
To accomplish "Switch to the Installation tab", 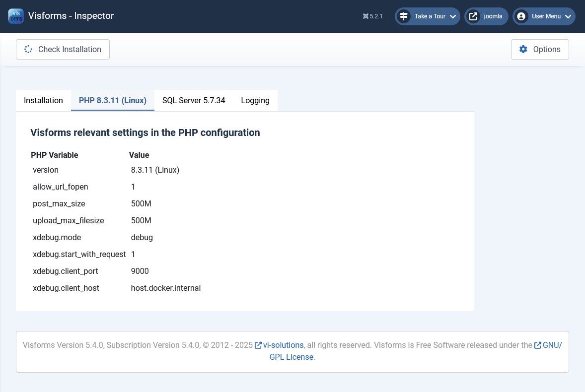I will pyautogui.click(x=43, y=100).
